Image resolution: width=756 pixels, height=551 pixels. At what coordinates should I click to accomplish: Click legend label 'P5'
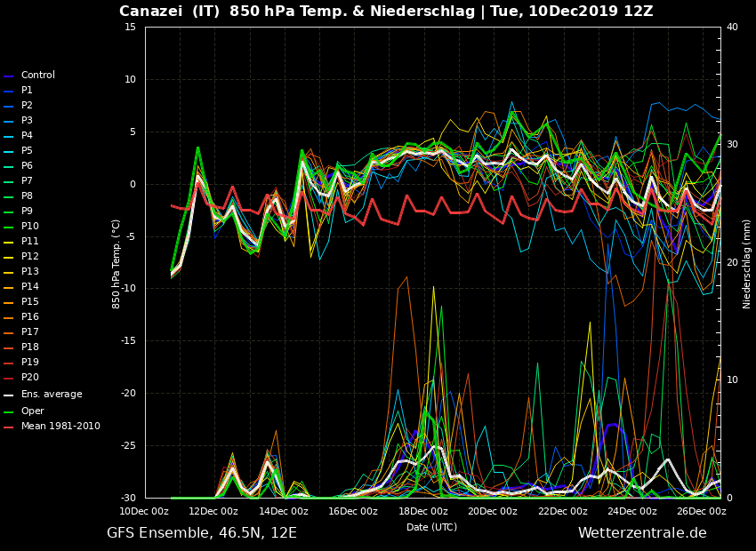pos(27,151)
